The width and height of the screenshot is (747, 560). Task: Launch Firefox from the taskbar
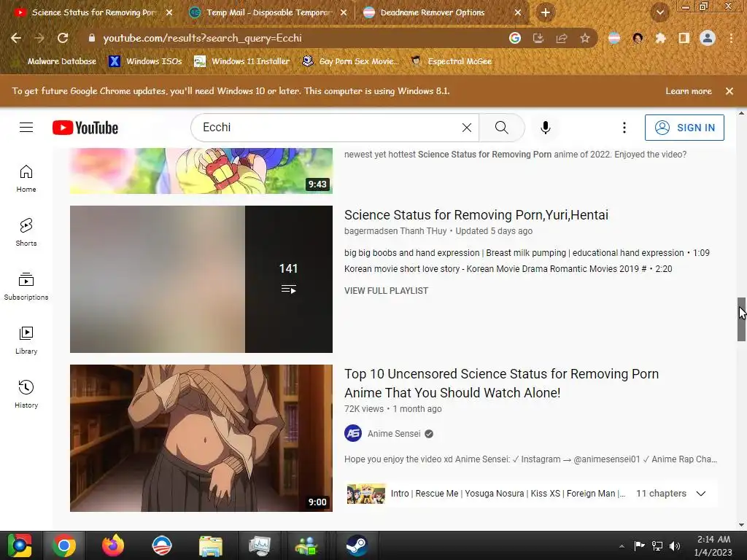(113, 545)
